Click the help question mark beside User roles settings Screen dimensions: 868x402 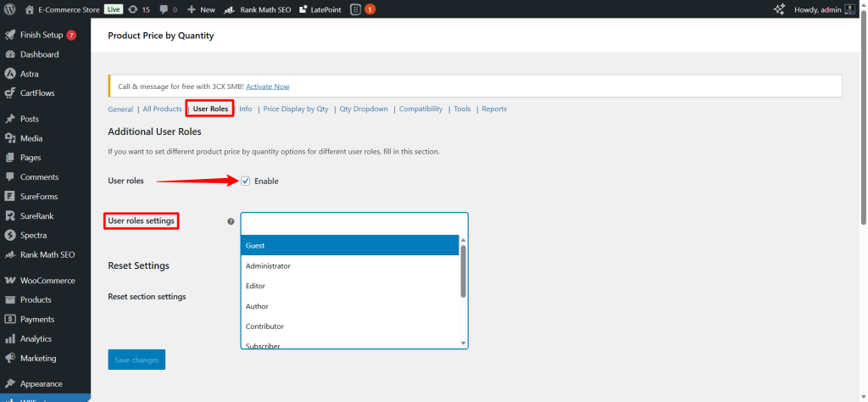coord(231,221)
